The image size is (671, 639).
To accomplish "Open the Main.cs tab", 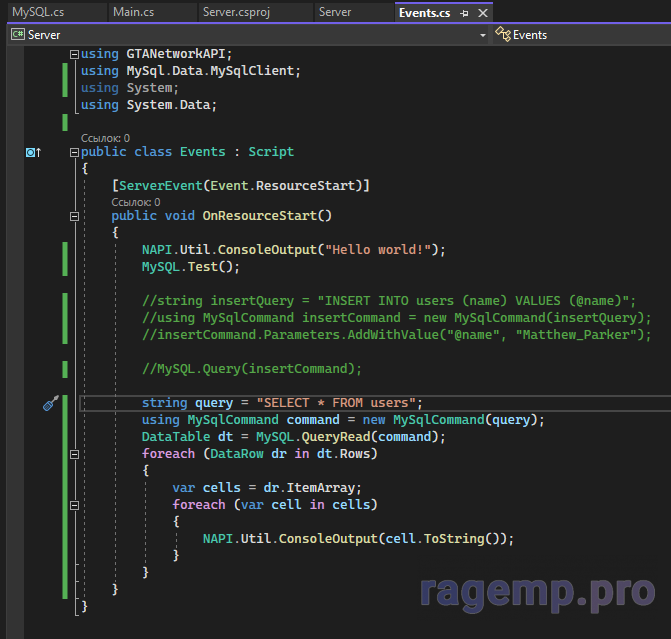I will tap(134, 12).
